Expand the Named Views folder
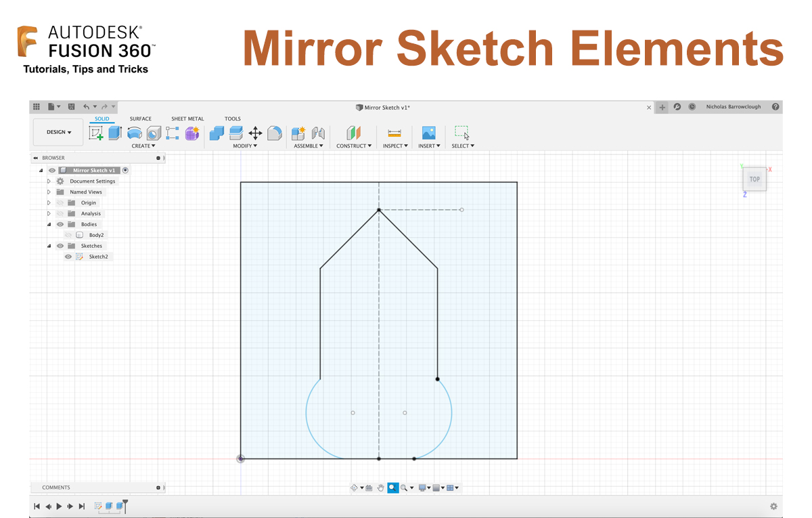The height and width of the screenshot is (518, 812). point(48,192)
